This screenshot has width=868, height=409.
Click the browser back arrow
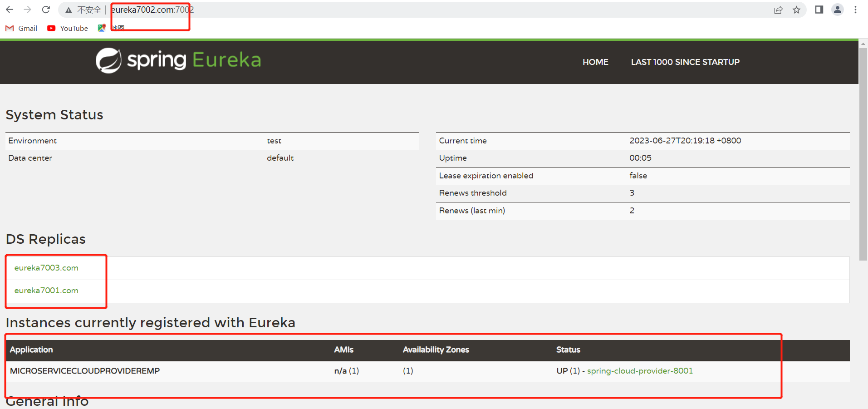[10, 10]
